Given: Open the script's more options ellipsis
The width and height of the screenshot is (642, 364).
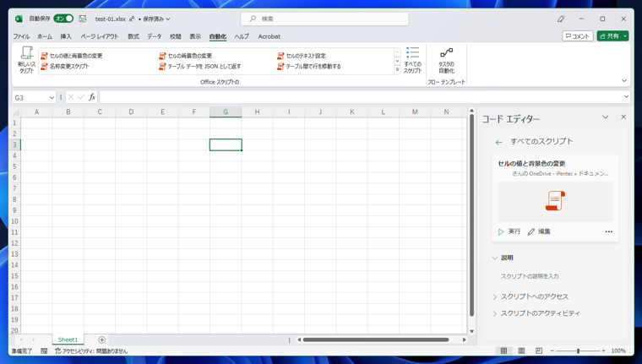Looking at the screenshot, I should (609, 231).
